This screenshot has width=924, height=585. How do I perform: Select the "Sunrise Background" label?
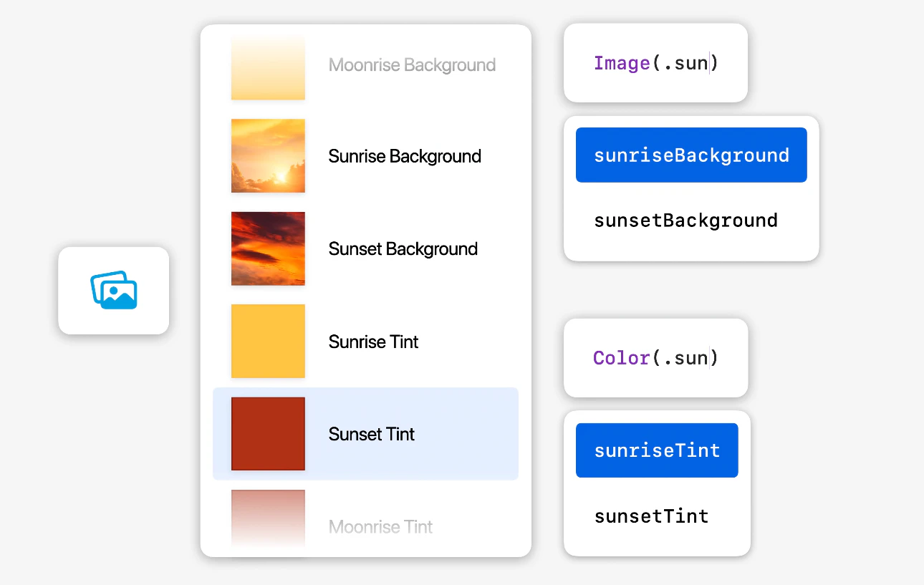pyautogui.click(x=405, y=156)
